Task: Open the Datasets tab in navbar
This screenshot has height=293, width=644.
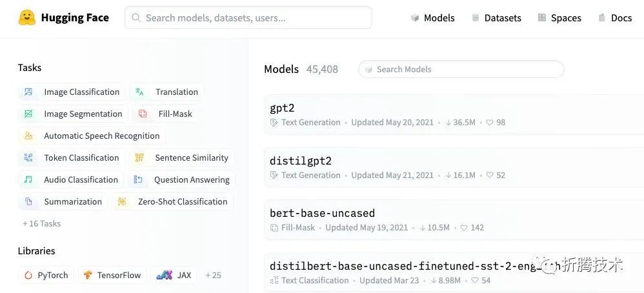Action: pos(497,17)
